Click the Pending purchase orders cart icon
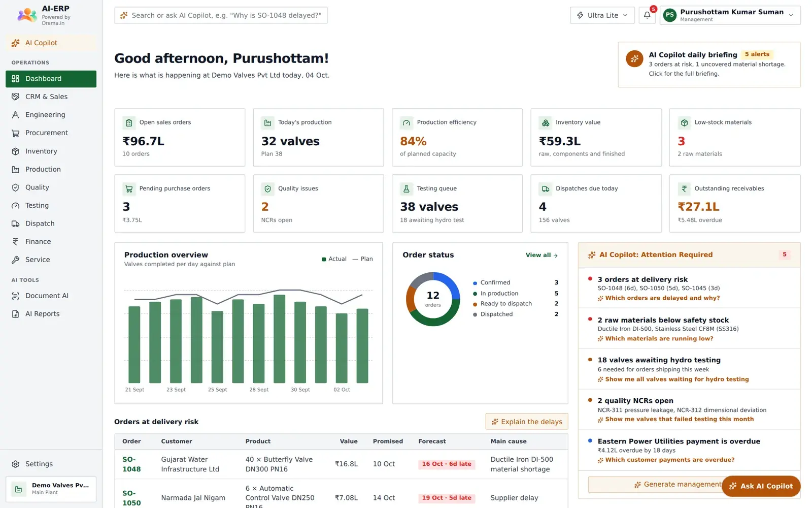812x508 pixels. click(129, 189)
